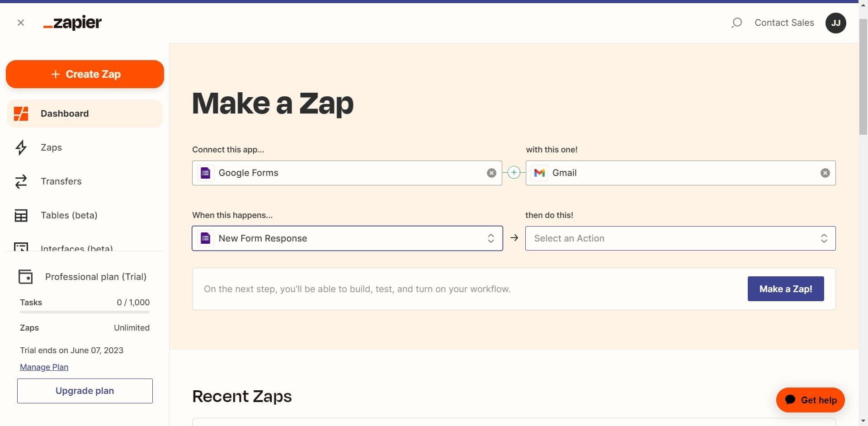Open Tables (beta) in the sidebar
Viewport: 868px width, 426px height.
(69, 215)
